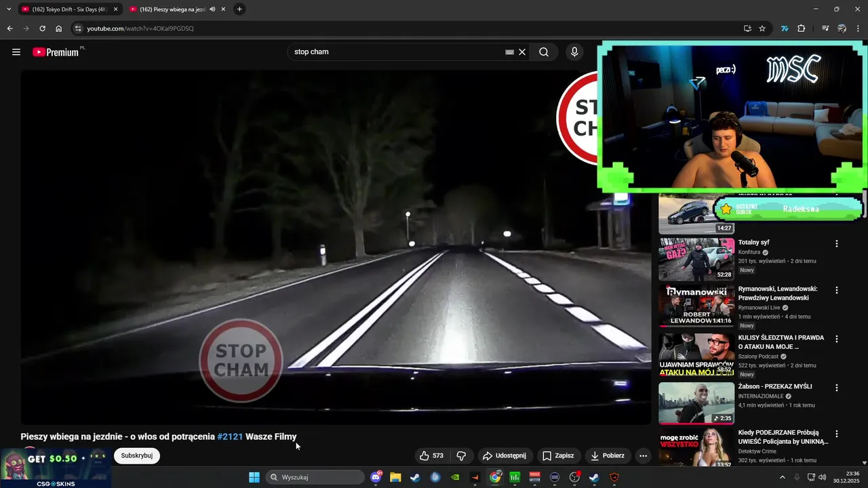This screenshot has height=488, width=868.
Task: Open NVIDIA app in taskbar
Action: point(456,477)
